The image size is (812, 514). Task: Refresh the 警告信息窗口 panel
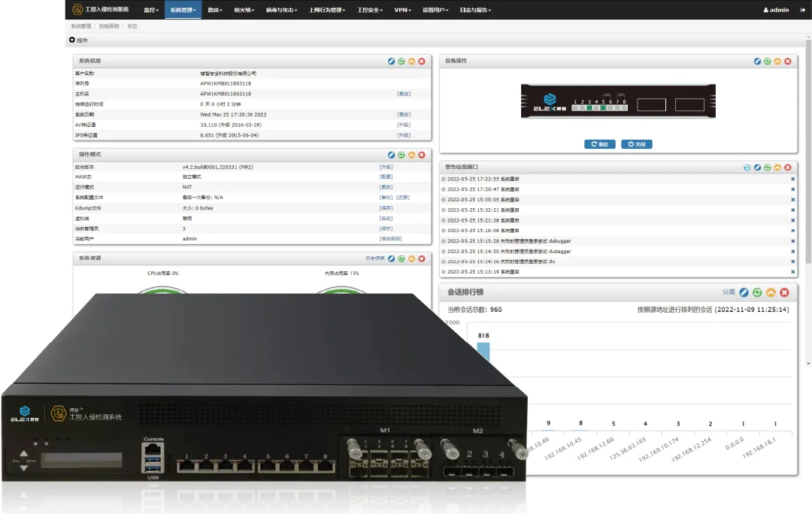768,167
